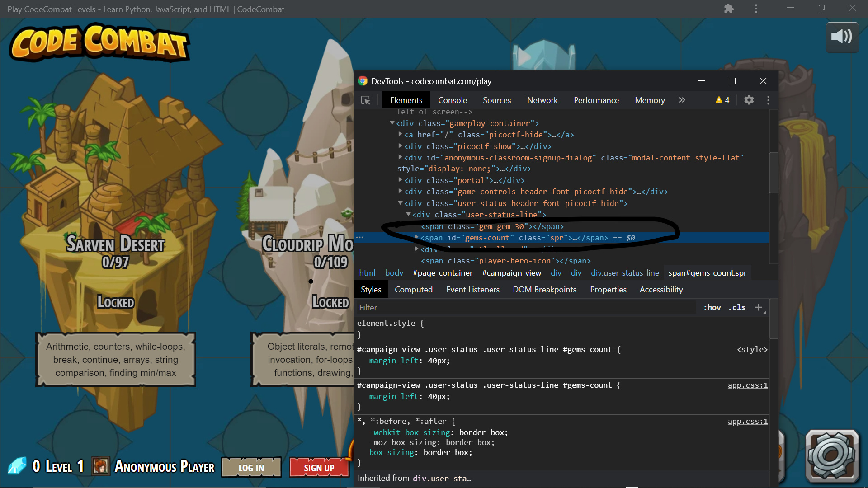
Task: Toggle the :hov element state panel
Action: 712,307
